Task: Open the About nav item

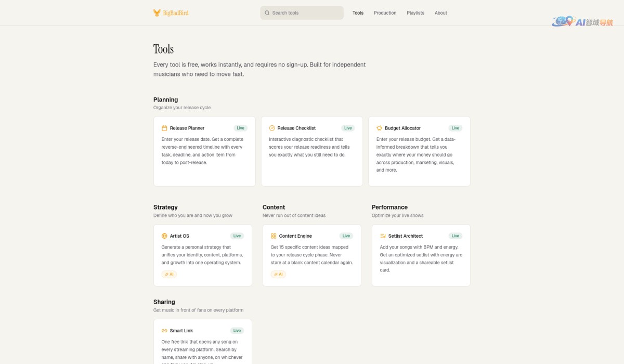Action: pyautogui.click(x=441, y=13)
